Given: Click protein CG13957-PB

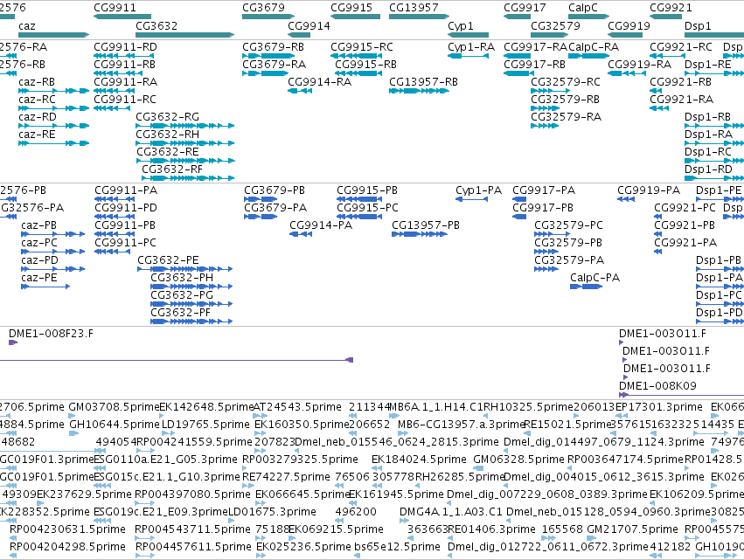Looking at the screenshot, I should [426, 225].
